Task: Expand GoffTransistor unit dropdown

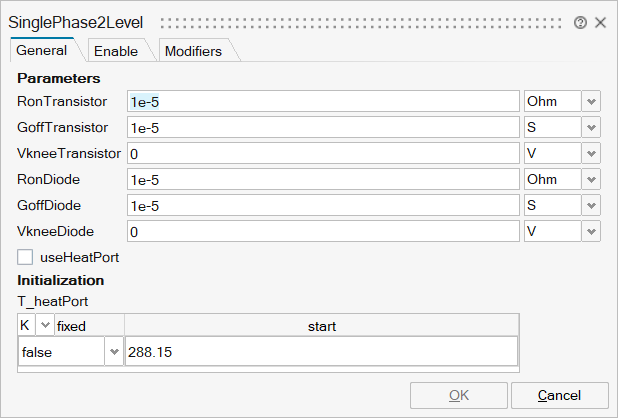Action: 591,127
